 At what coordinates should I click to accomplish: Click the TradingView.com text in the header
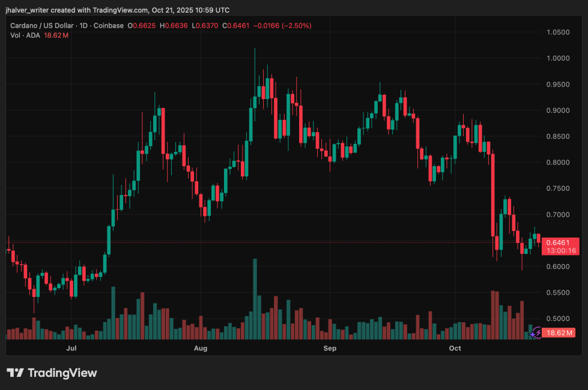pyautogui.click(x=119, y=10)
